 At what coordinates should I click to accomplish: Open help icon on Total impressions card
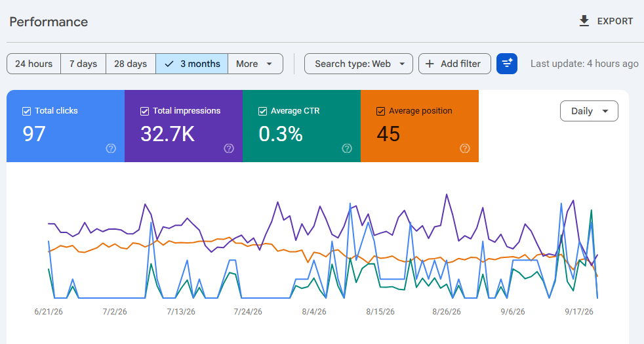(x=229, y=148)
